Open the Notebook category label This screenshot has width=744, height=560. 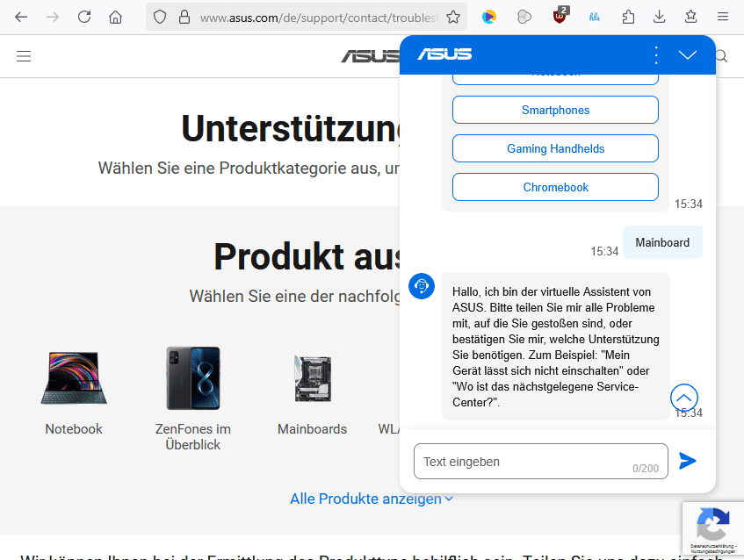click(74, 429)
